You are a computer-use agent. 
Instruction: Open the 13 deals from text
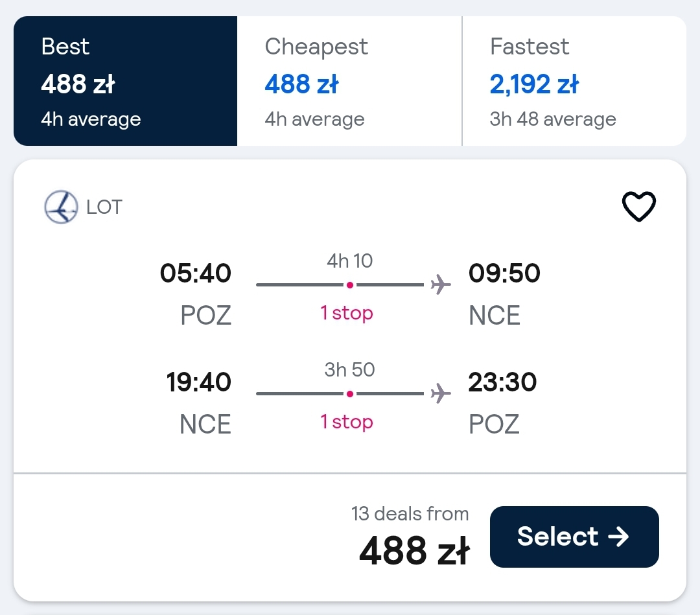[x=410, y=514]
